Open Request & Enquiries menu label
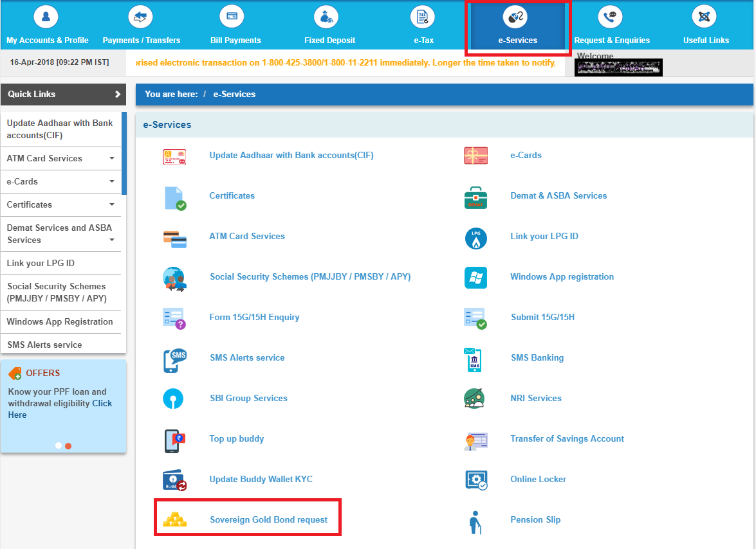This screenshot has height=549, width=756. pyautogui.click(x=612, y=40)
